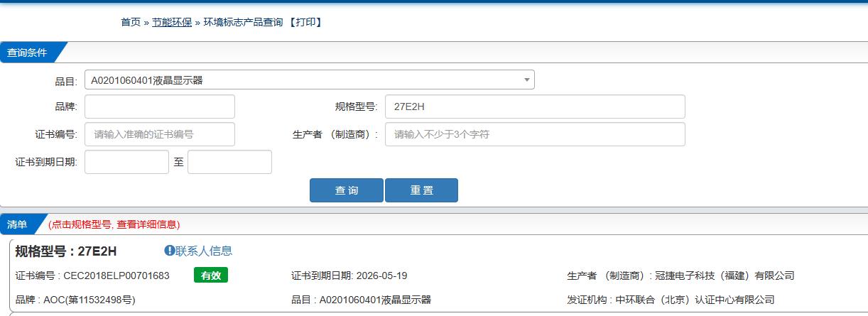
Task: Click certificate number CEC2018ELP00701683
Action: pos(116,276)
